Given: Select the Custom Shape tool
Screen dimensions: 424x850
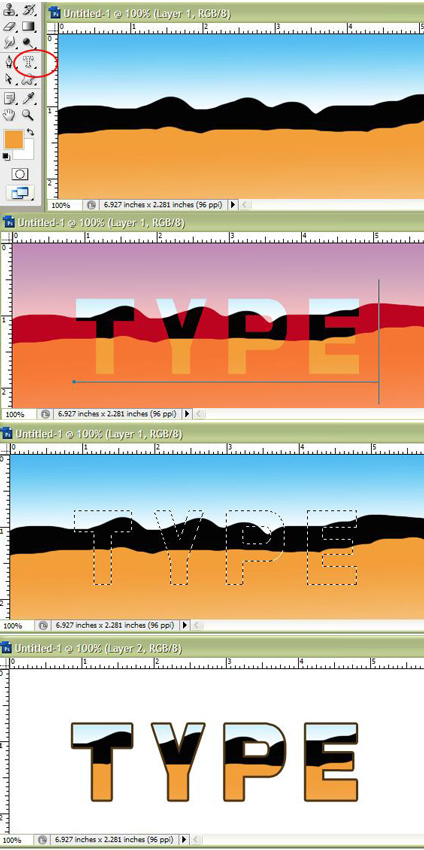Looking at the screenshot, I should pos(28,80).
